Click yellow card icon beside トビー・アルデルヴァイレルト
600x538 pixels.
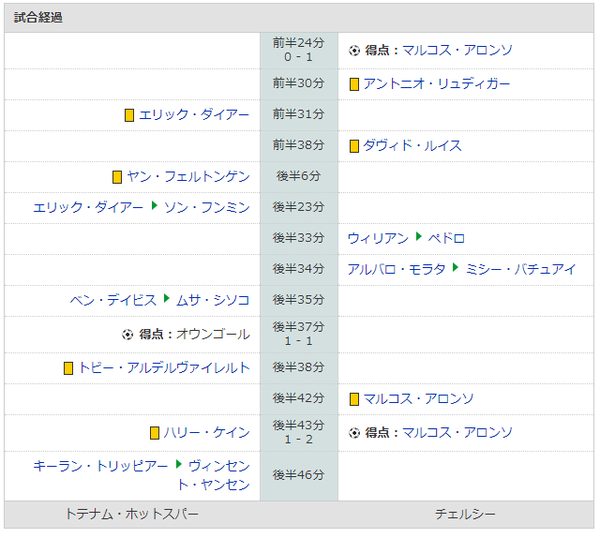tap(68, 368)
